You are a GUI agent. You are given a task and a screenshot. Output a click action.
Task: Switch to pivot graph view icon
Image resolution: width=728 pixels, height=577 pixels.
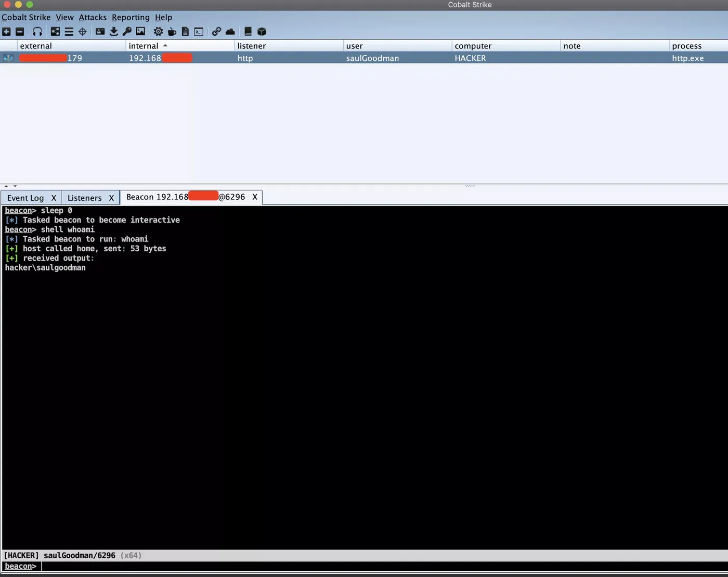pyautogui.click(x=55, y=32)
